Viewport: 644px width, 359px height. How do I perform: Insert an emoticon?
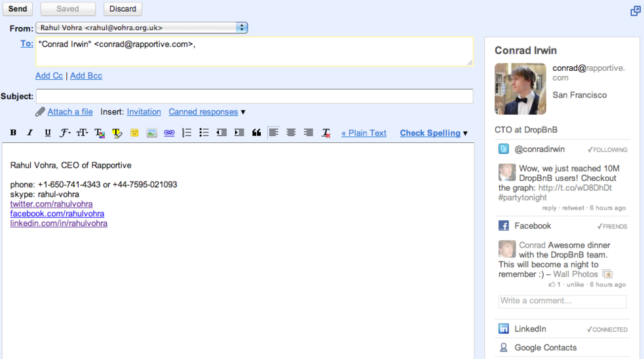tap(134, 133)
